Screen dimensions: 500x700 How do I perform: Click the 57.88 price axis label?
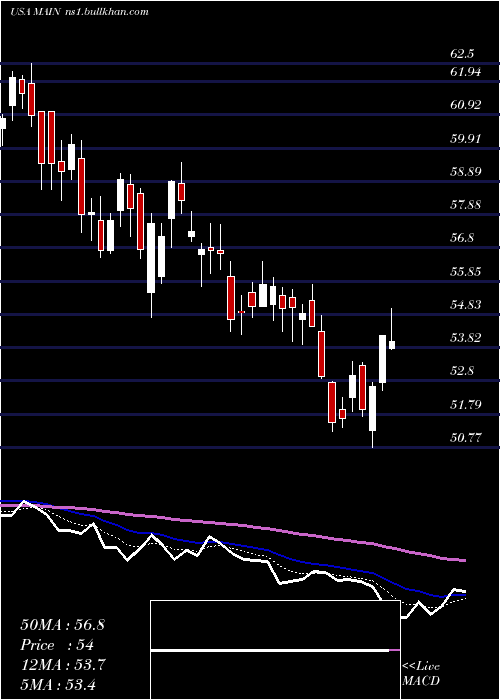point(466,205)
